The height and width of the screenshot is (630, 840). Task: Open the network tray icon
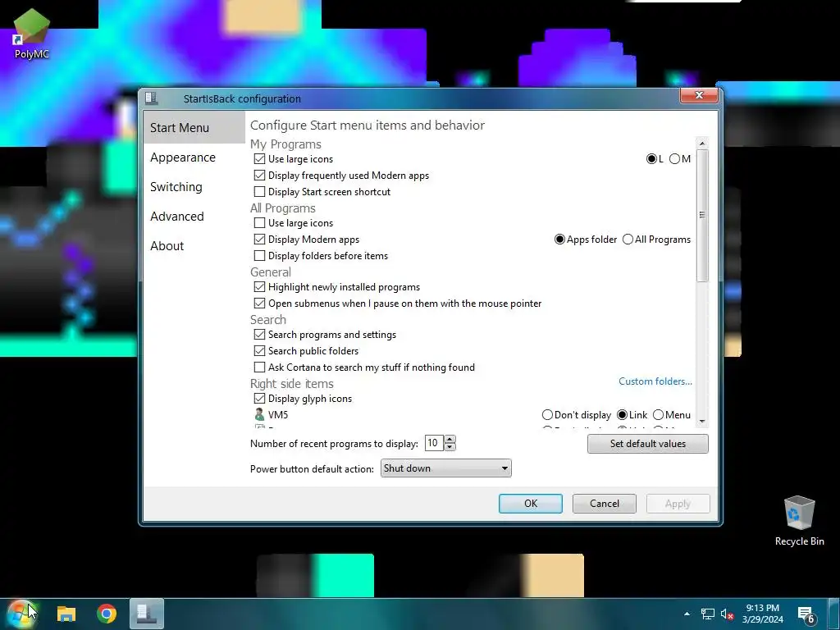click(x=708, y=614)
